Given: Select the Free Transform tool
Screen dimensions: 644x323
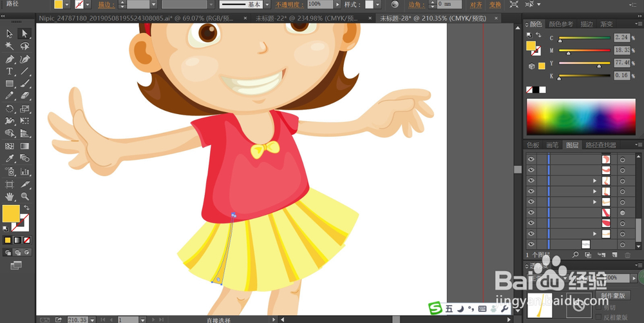Looking at the screenshot, I should coord(24,121).
